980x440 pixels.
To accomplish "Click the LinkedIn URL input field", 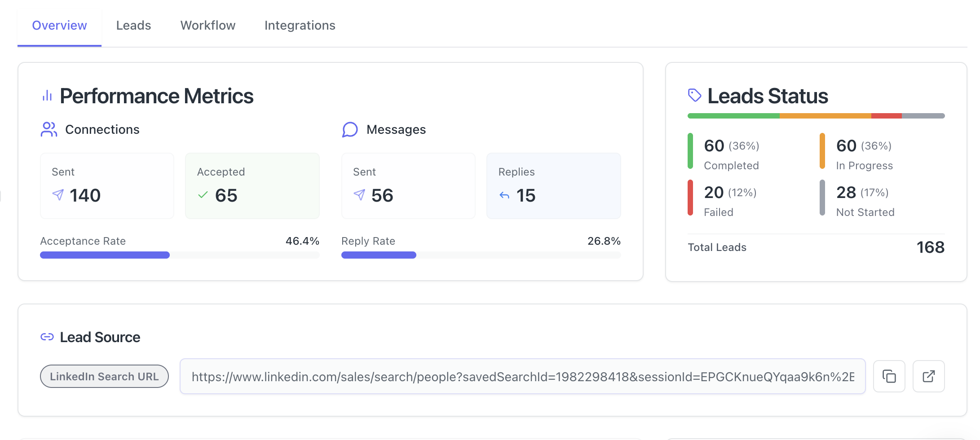I will click(522, 376).
